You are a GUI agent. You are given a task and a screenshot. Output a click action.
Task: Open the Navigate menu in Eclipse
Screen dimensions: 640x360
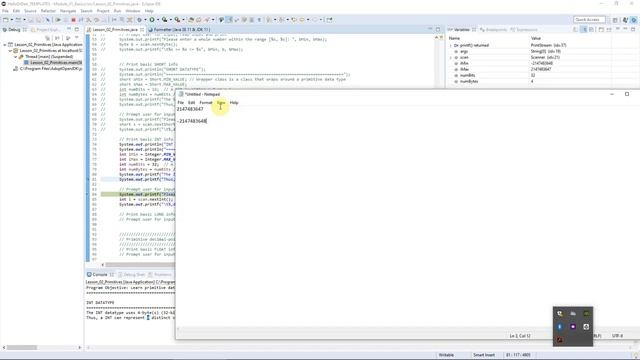point(68,11)
